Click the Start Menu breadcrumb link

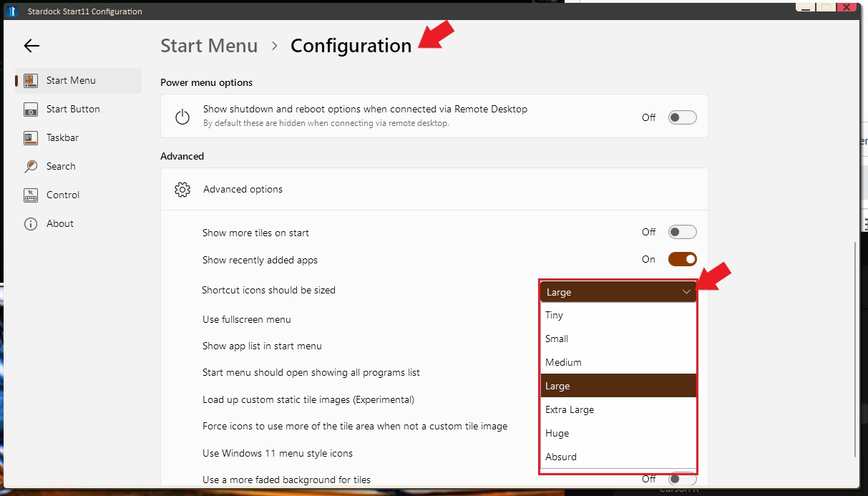(209, 46)
